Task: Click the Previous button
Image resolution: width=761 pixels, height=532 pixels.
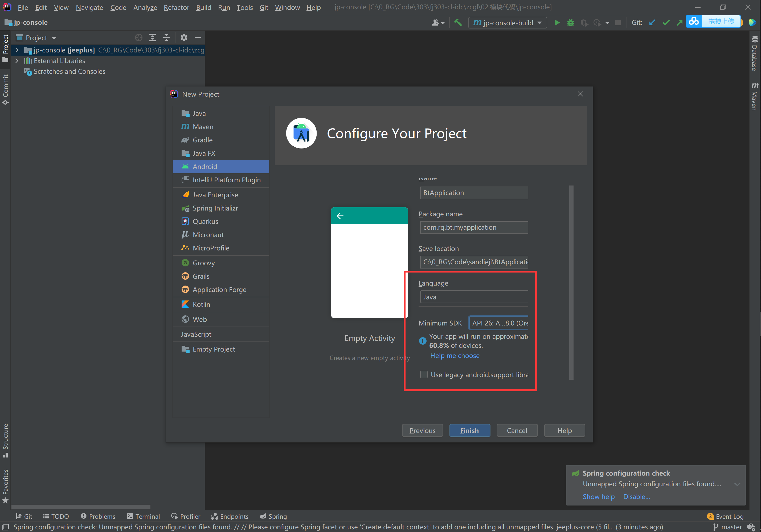Action: coord(422,431)
